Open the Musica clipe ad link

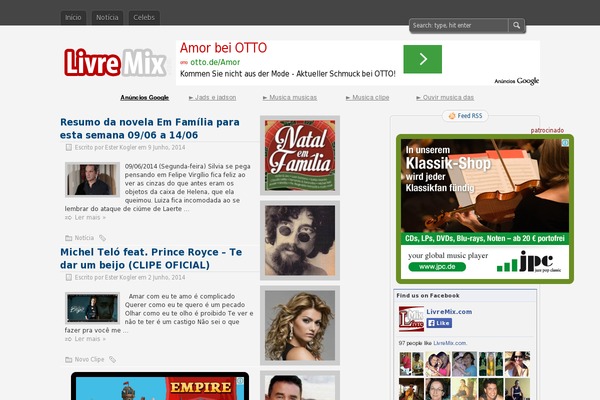click(367, 98)
